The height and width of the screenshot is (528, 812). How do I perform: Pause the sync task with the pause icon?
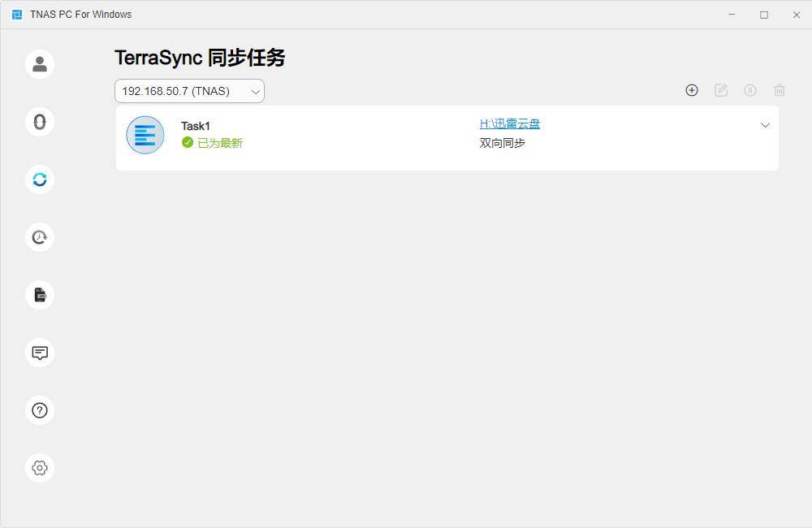point(750,90)
